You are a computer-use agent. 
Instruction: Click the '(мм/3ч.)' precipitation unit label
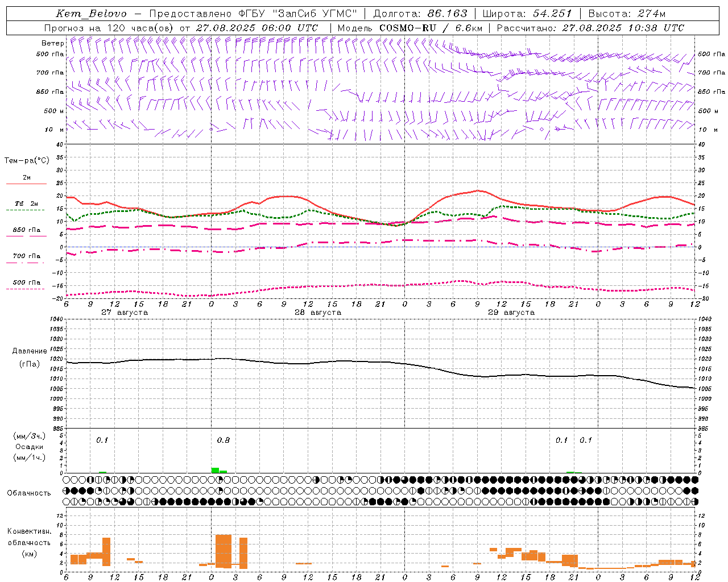click(29, 436)
